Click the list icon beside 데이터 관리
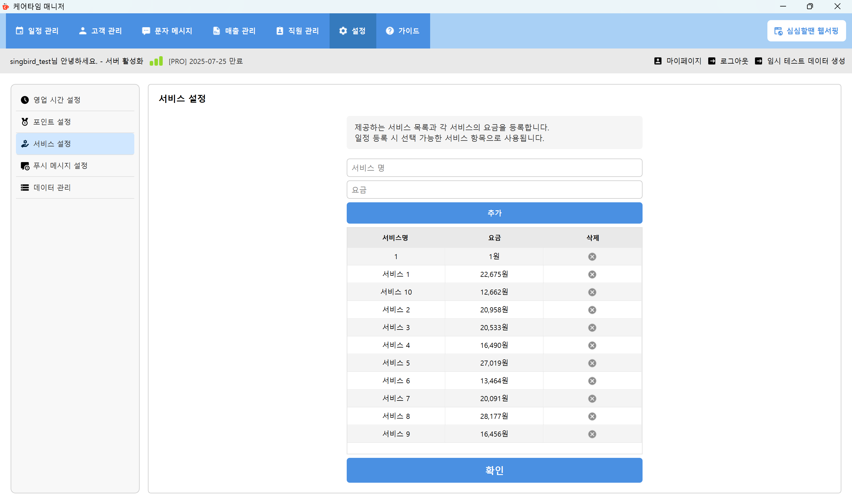This screenshot has width=852, height=504. [25, 188]
